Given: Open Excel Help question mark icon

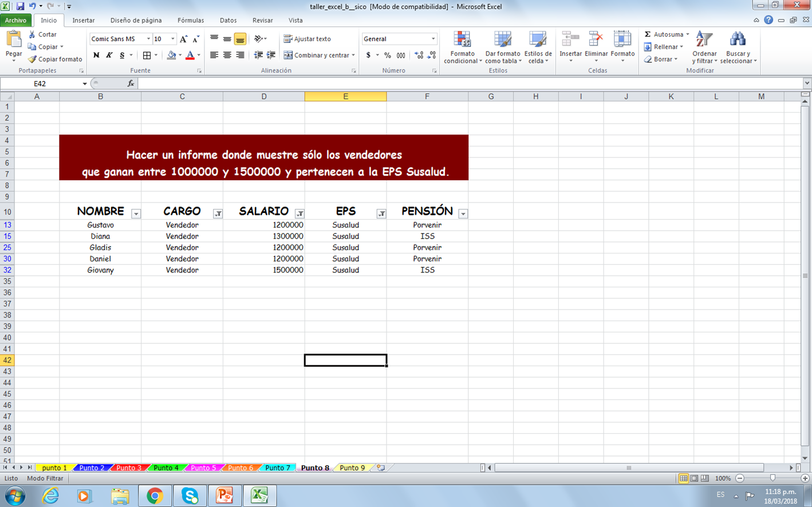Looking at the screenshot, I should (x=768, y=20).
